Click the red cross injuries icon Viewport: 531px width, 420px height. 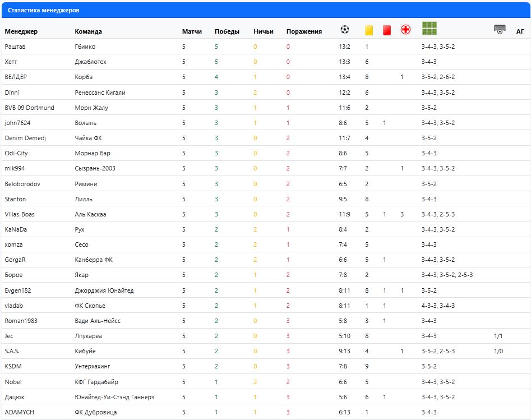tap(405, 30)
